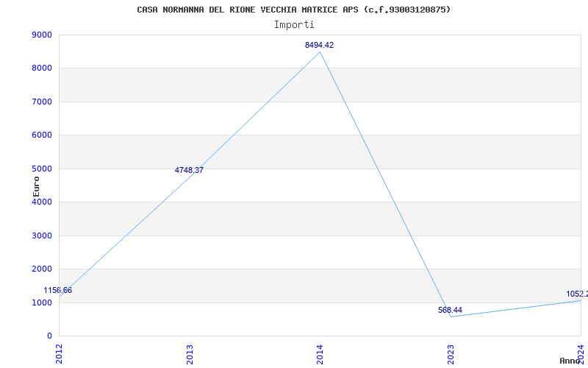
Task: Click the 2023 x-axis year label
Action: (x=451, y=354)
